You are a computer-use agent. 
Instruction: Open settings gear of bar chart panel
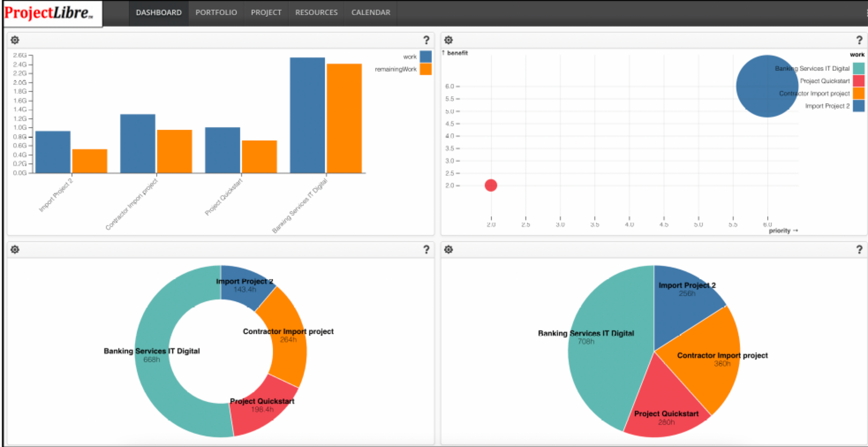(15, 40)
